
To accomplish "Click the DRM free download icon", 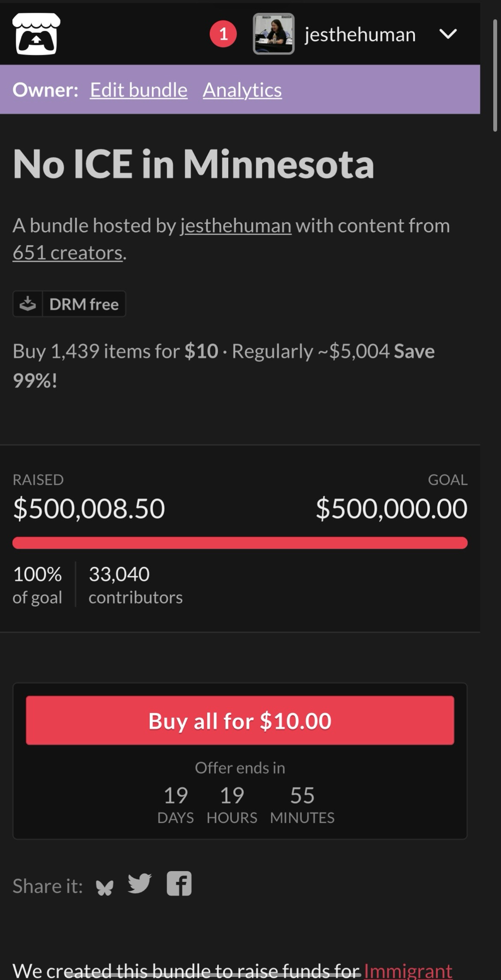I will [x=28, y=304].
